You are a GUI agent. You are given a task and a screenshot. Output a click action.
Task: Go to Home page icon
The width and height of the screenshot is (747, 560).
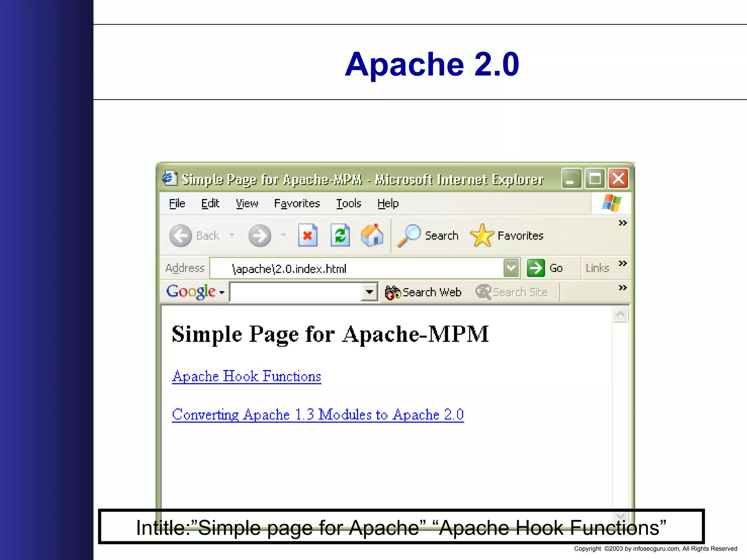coord(372,235)
